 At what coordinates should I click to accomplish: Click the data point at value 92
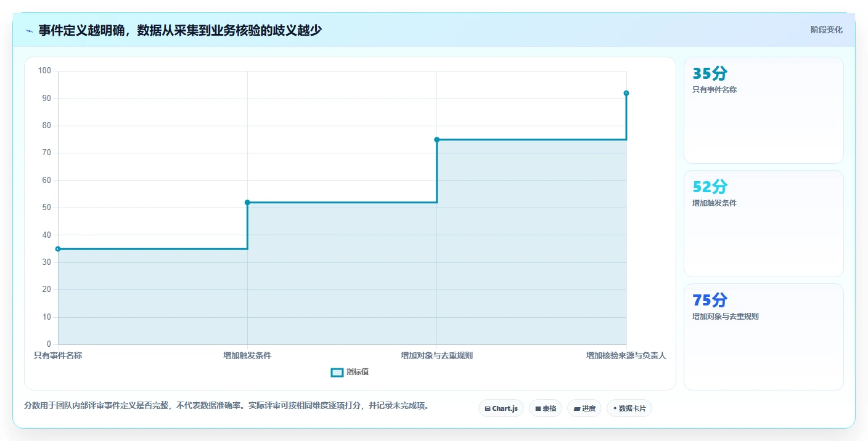tap(626, 93)
